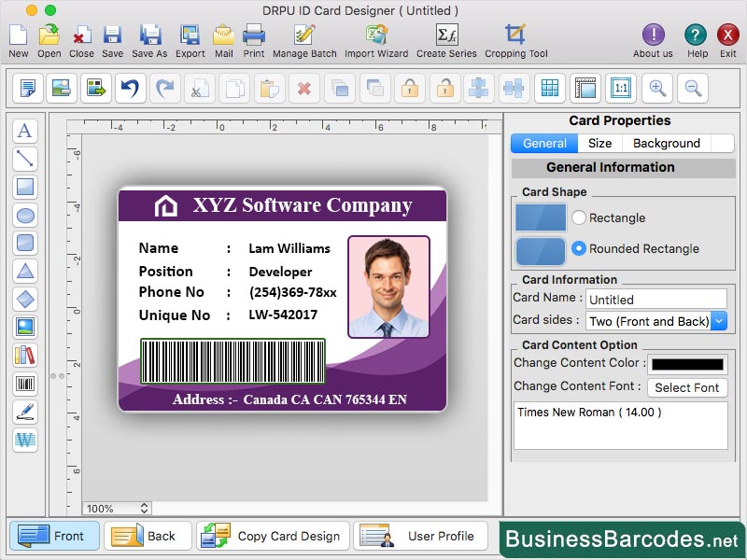Select the Barcode tool in the left toolbar
Screen dimensions: 747x560
tap(25, 384)
